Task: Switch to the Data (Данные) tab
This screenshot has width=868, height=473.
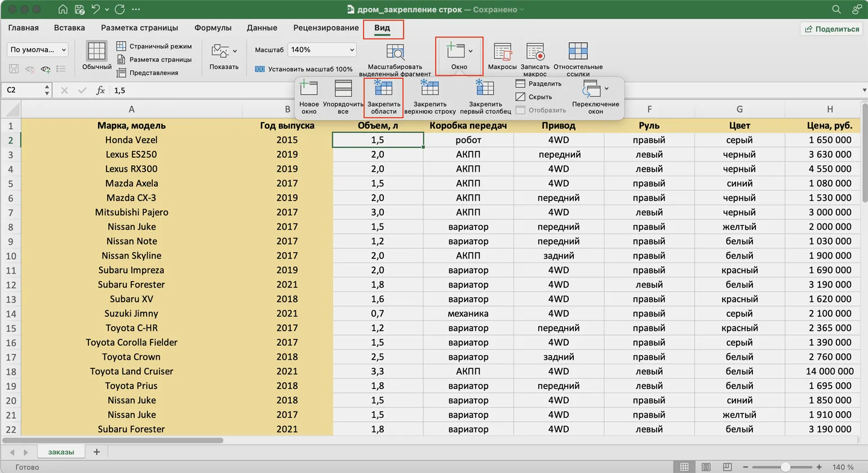Action: tap(262, 28)
